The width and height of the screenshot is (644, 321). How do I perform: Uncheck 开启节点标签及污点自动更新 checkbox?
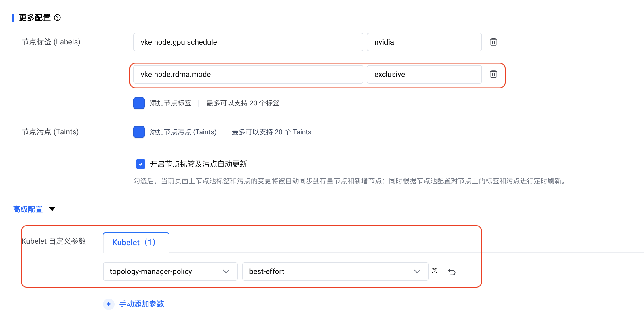pyautogui.click(x=140, y=164)
